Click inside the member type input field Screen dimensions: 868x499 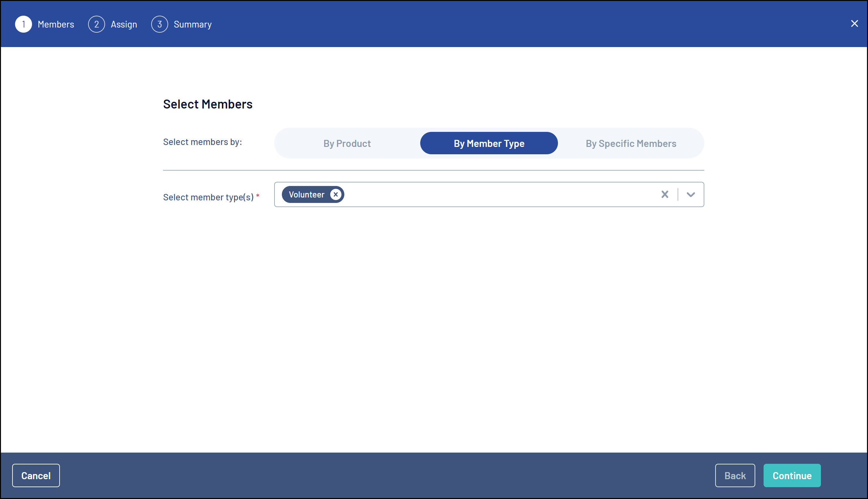click(x=497, y=195)
